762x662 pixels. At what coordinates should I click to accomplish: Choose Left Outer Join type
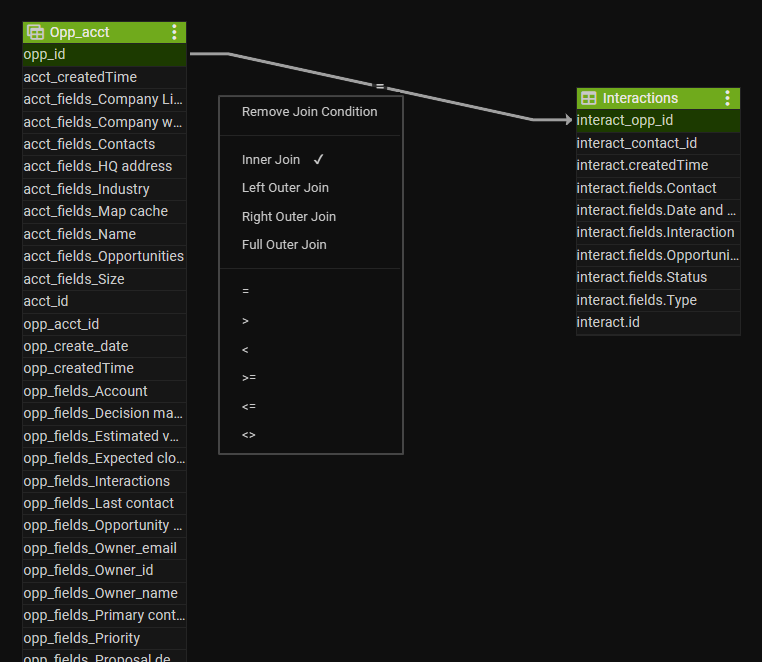click(x=285, y=188)
